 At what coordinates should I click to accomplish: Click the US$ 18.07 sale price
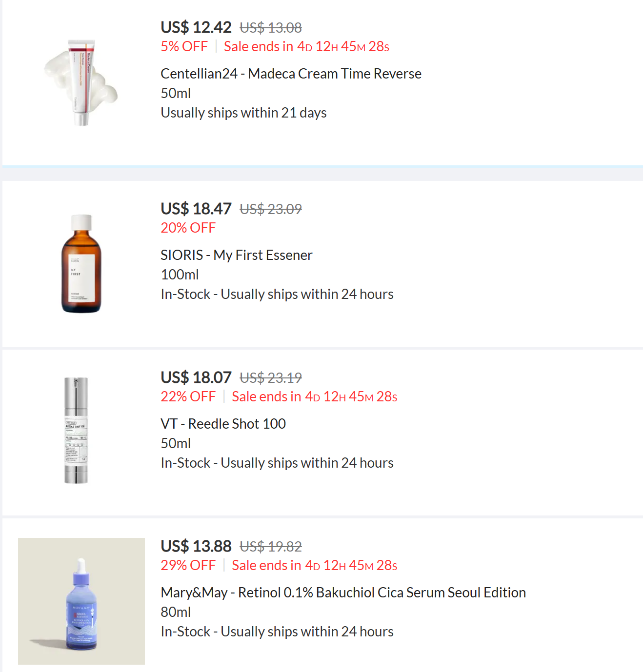(196, 377)
